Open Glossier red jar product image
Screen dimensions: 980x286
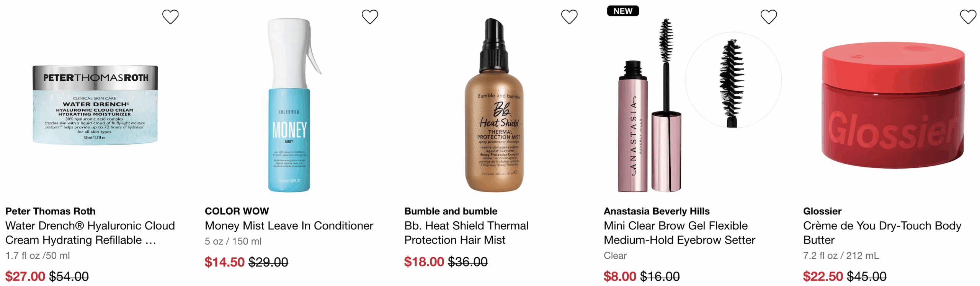(893, 105)
